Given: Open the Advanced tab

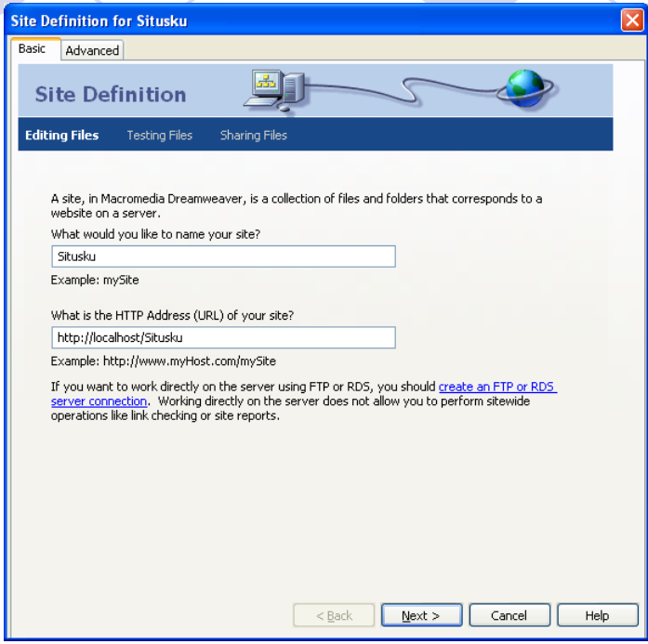Looking at the screenshot, I should (92, 50).
